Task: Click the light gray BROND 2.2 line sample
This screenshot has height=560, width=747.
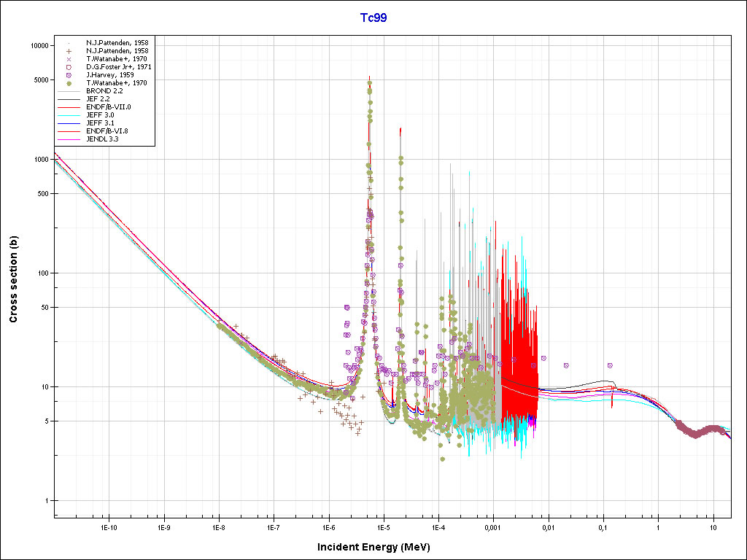Action: (x=69, y=91)
